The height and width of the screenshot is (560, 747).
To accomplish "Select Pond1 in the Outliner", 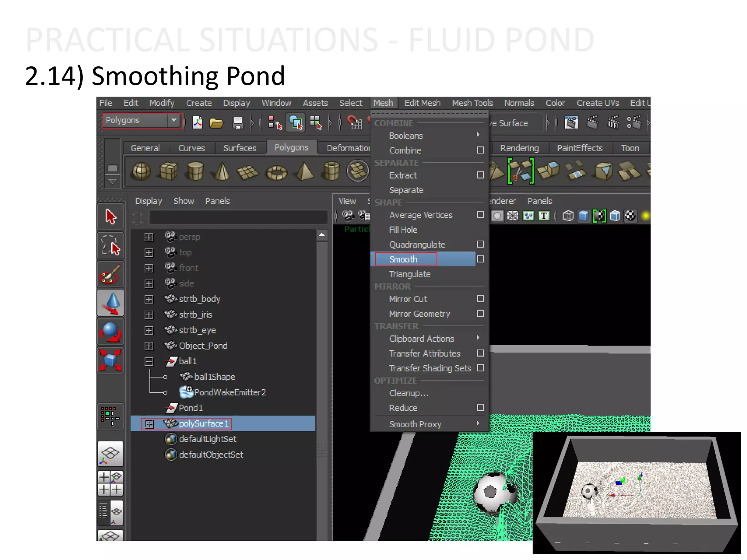I will coord(191,408).
